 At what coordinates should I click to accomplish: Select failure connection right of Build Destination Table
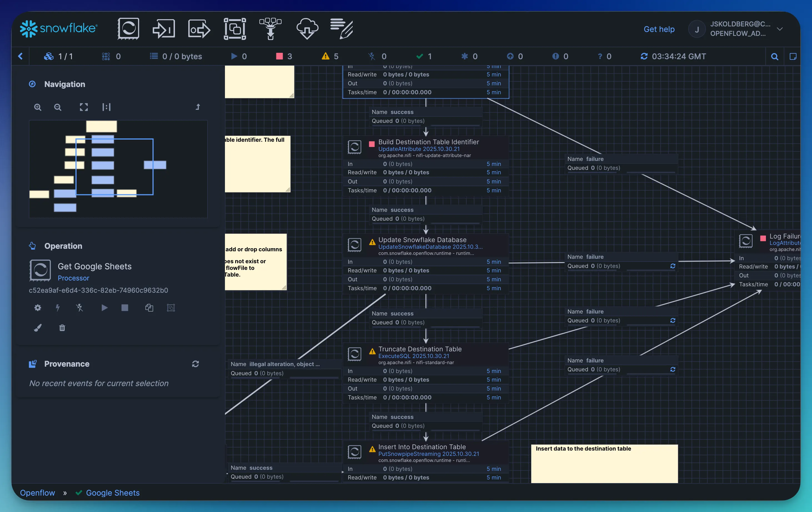622,163
